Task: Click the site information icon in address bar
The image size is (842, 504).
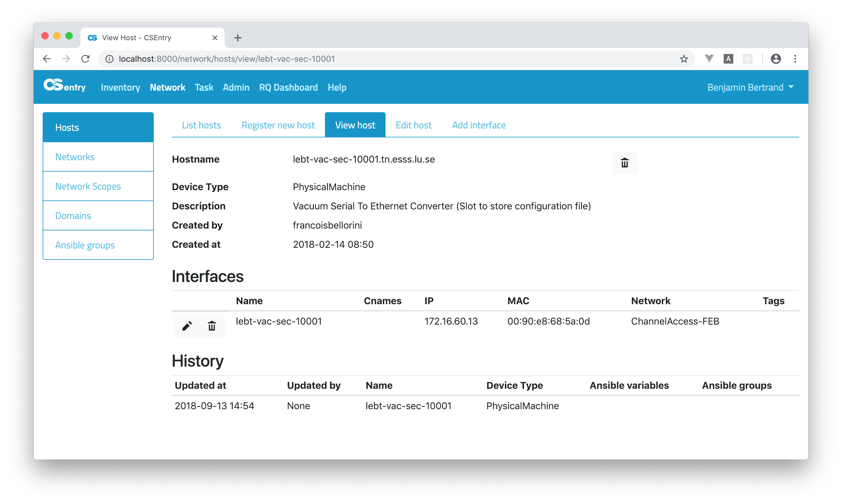Action: [x=110, y=59]
